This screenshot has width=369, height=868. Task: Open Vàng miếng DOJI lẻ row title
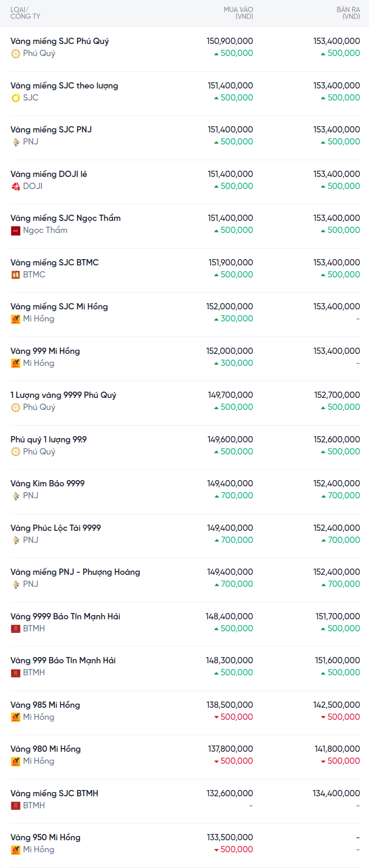[49, 174]
